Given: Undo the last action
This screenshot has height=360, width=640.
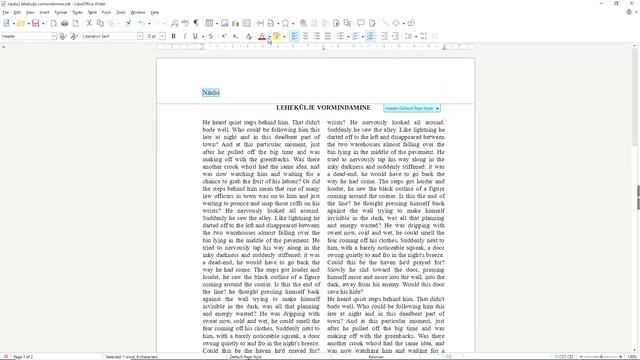Looking at the screenshot, I should pyautogui.click(x=141, y=23).
